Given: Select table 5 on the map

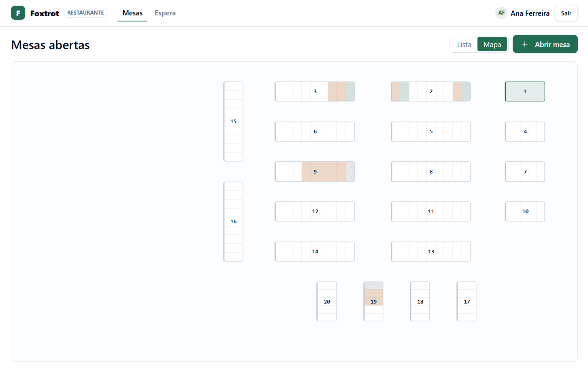Looking at the screenshot, I should (x=431, y=132).
